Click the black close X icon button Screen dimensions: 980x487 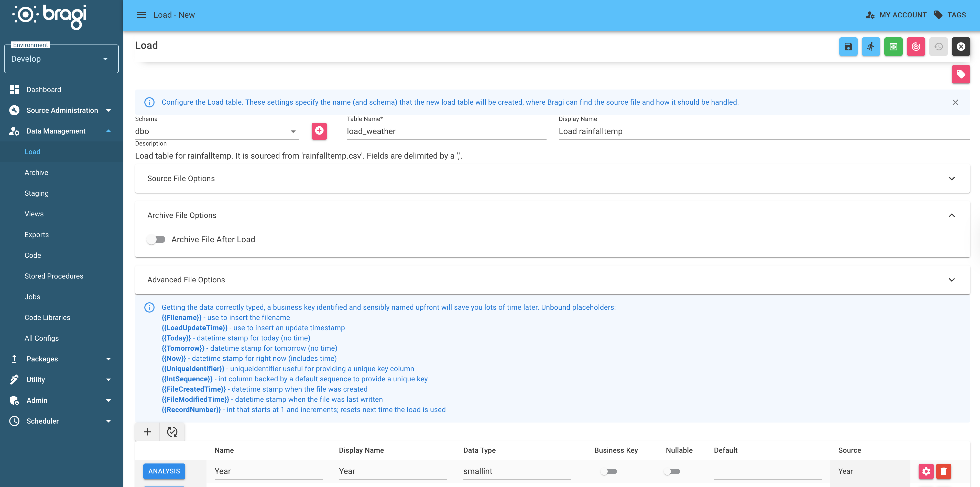(961, 47)
